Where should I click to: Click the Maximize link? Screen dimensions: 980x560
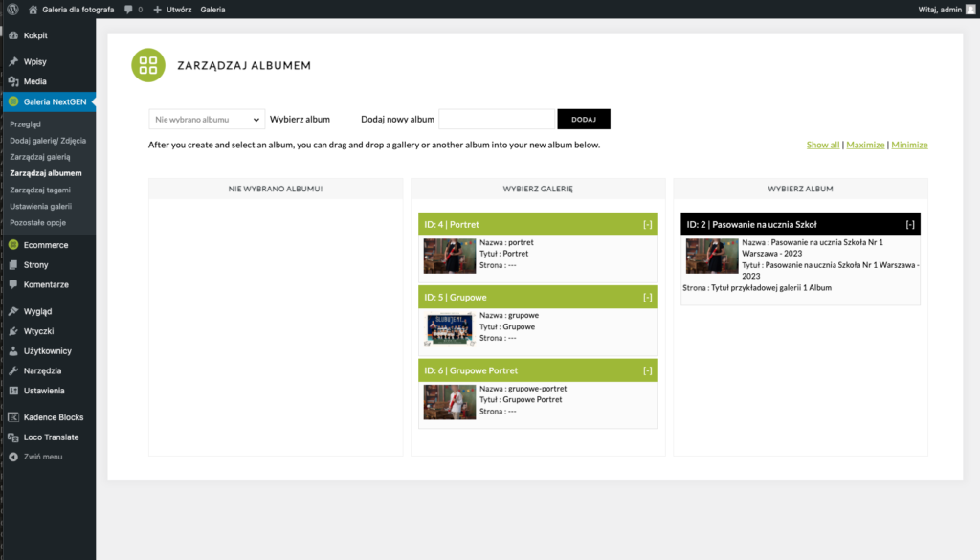tap(865, 146)
